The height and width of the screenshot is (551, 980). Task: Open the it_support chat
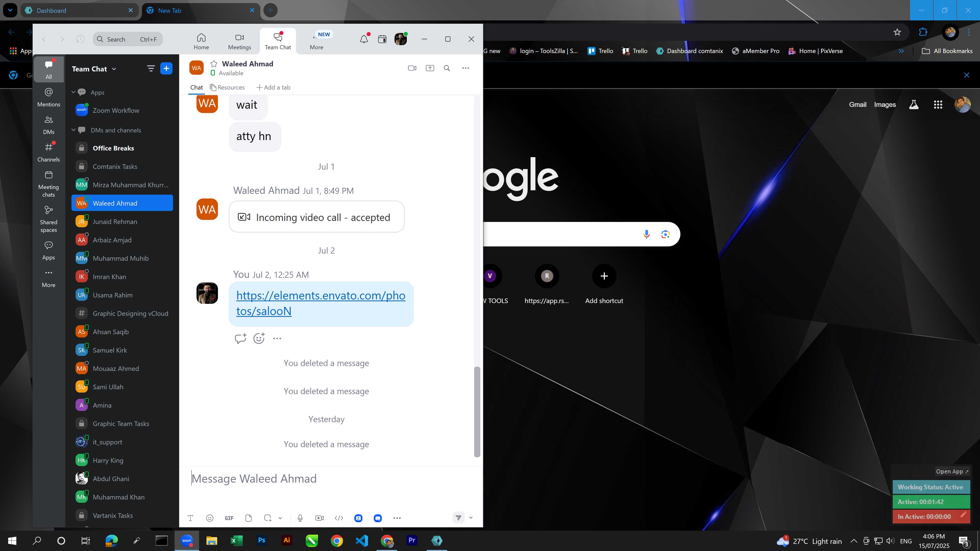(x=122, y=442)
